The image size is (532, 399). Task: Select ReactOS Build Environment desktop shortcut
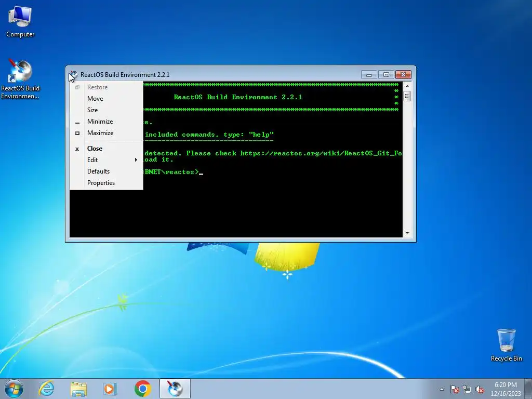20,79
